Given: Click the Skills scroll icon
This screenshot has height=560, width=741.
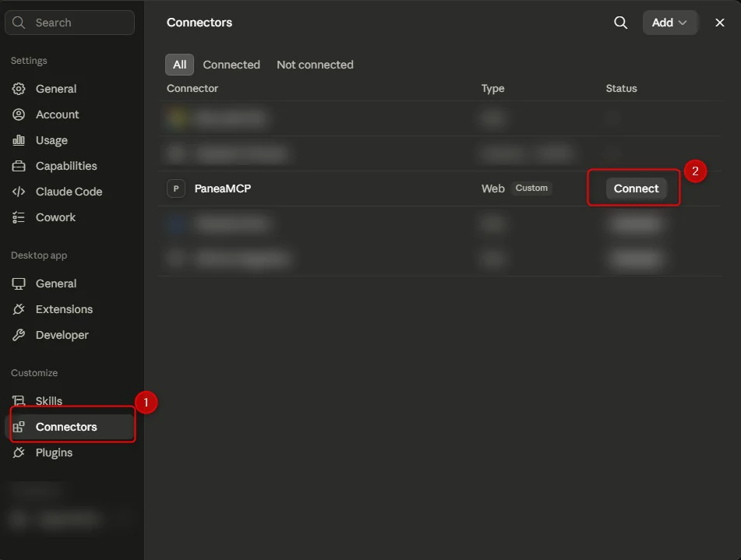Looking at the screenshot, I should tap(19, 401).
